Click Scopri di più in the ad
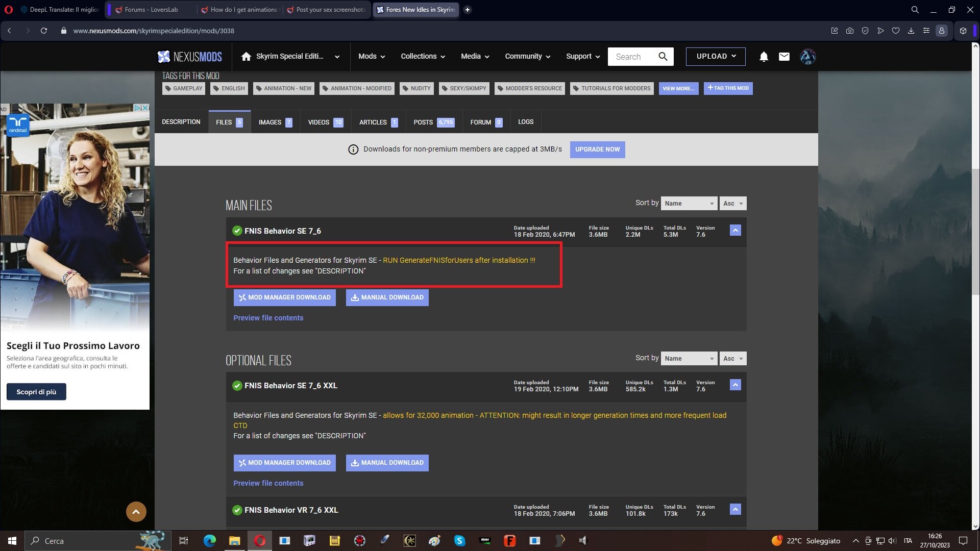Screen dimensions: 980x551 tap(36, 392)
